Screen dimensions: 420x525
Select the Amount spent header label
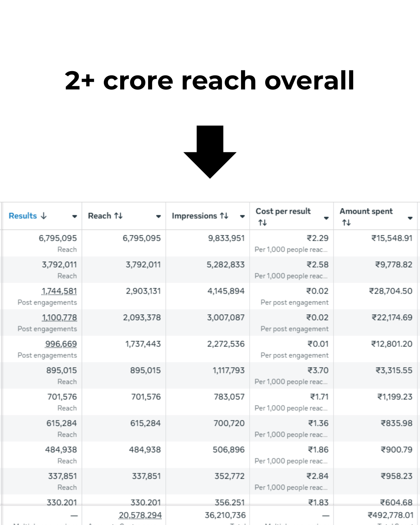(x=366, y=211)
